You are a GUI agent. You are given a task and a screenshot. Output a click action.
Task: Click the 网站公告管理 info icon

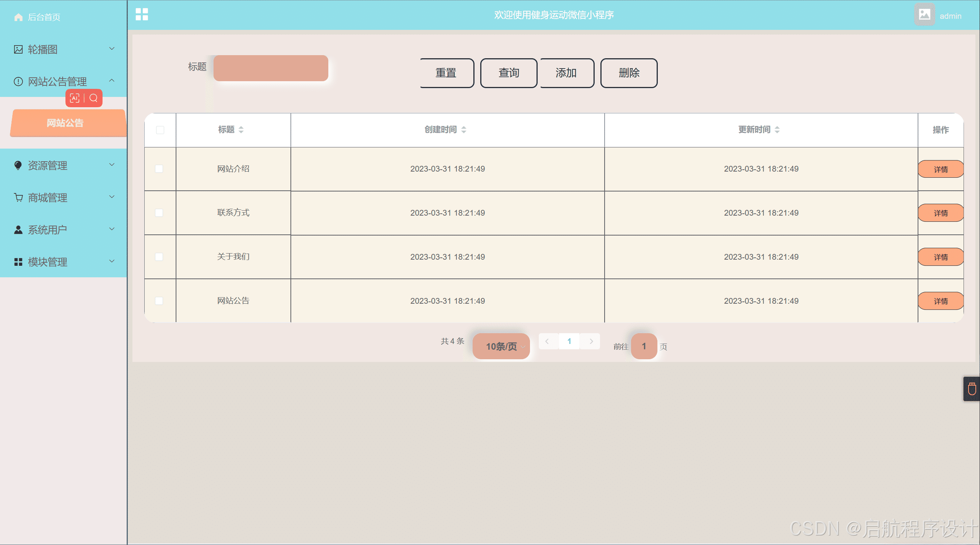(18, 82)
